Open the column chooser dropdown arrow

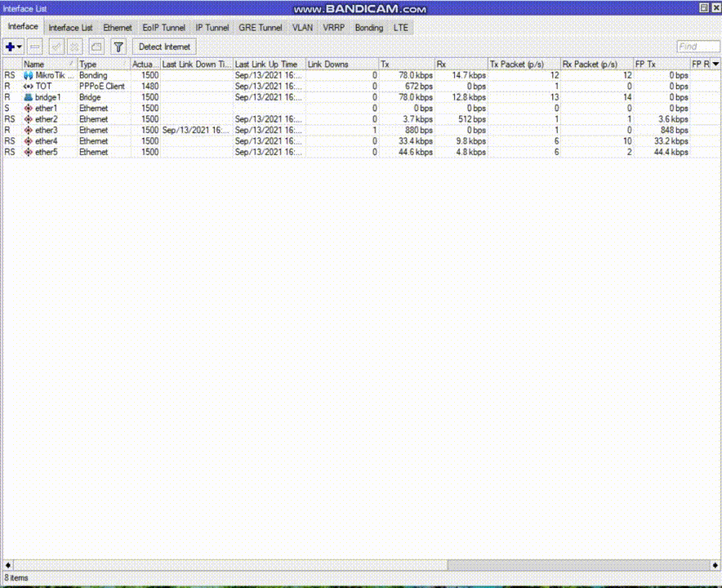coord(715,64)
